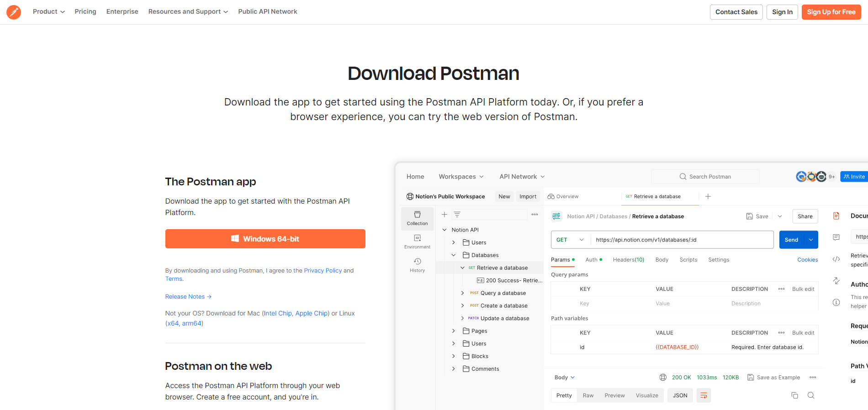Image resolution: width=868 pixels, height=410 pixels.
Task: Click the documentation icon in right sidebar
Action: [836, 216]
